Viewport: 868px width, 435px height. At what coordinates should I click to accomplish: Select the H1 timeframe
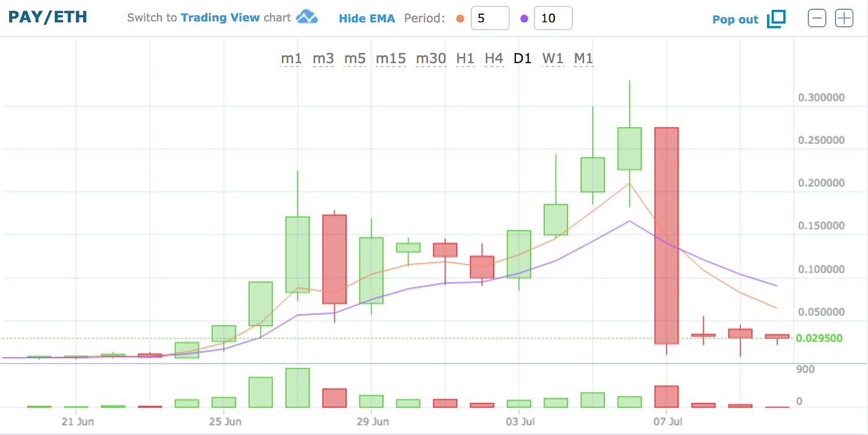pyautogui.click(x=465, y=59)
